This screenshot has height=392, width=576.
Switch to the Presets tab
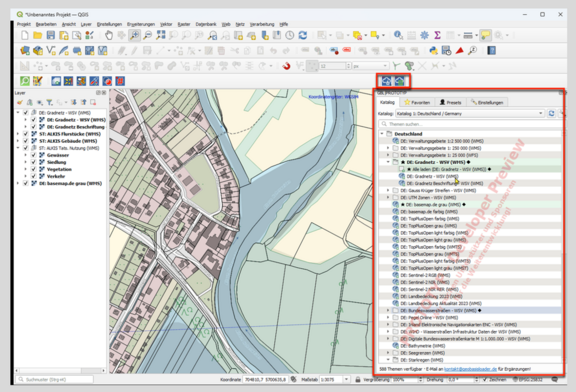(x=450, y=103)
